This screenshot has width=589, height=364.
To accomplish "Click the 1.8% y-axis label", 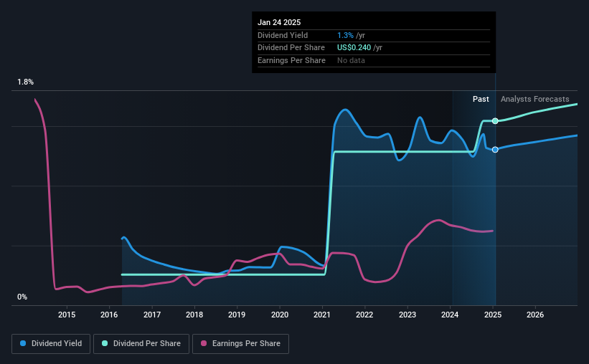I will click(26, 82).
